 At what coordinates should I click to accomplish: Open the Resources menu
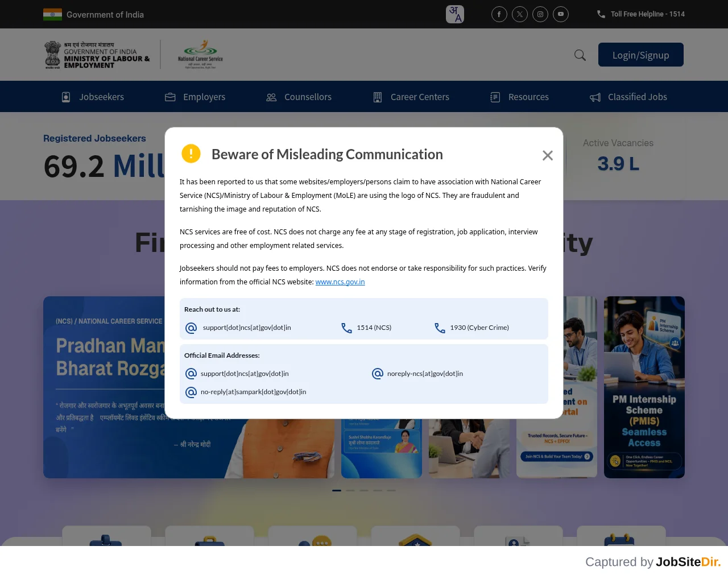[519, 97]
